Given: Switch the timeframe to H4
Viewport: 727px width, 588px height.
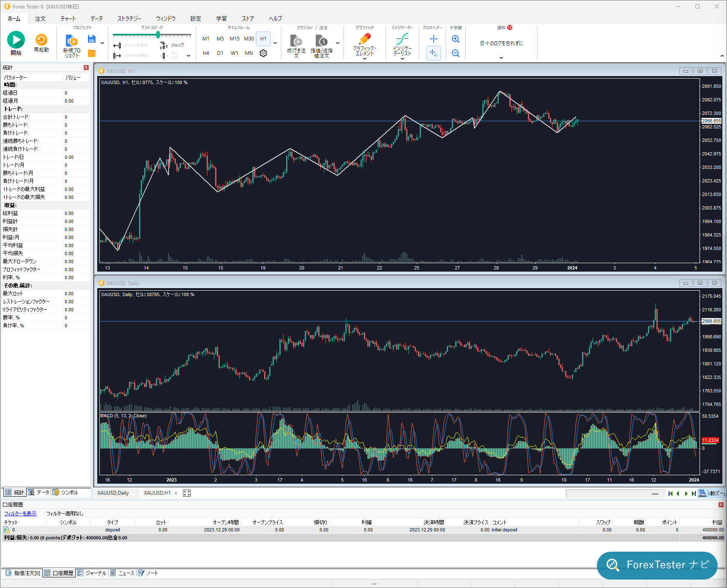Looking at the screenshot, I should [206, 53].
